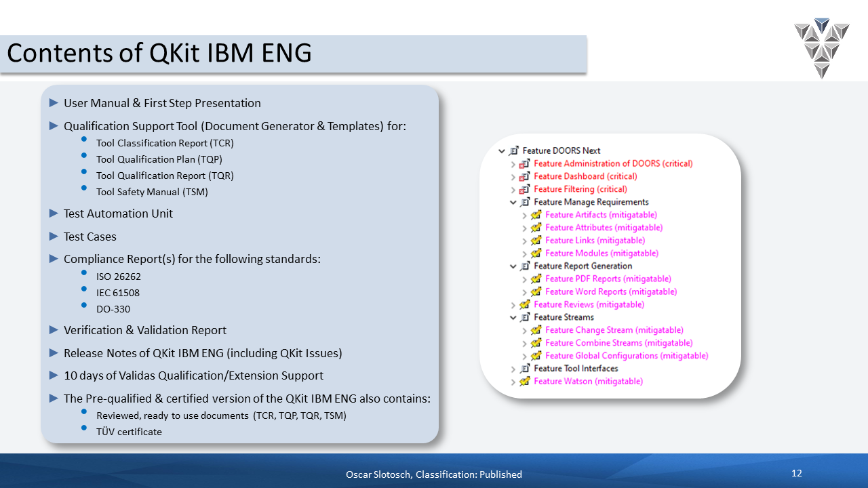Click the Feature Combine Streams icon
Viewport: 868px width, 488px height.
pyautogui.click(x=536, y=343)
